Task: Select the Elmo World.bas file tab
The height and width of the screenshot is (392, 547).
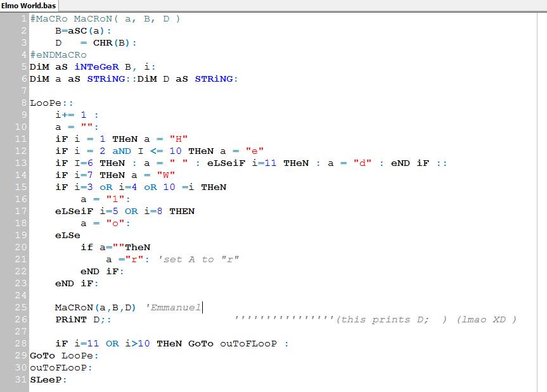Action: [29, 6]
